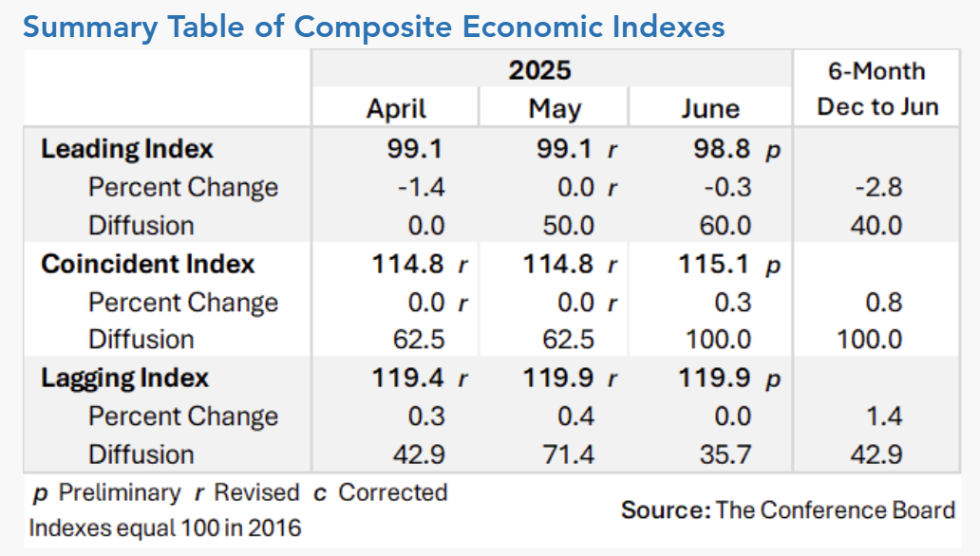Select the Leading Index row label
The image size is (980, 556).
click(x=127, y=149)
